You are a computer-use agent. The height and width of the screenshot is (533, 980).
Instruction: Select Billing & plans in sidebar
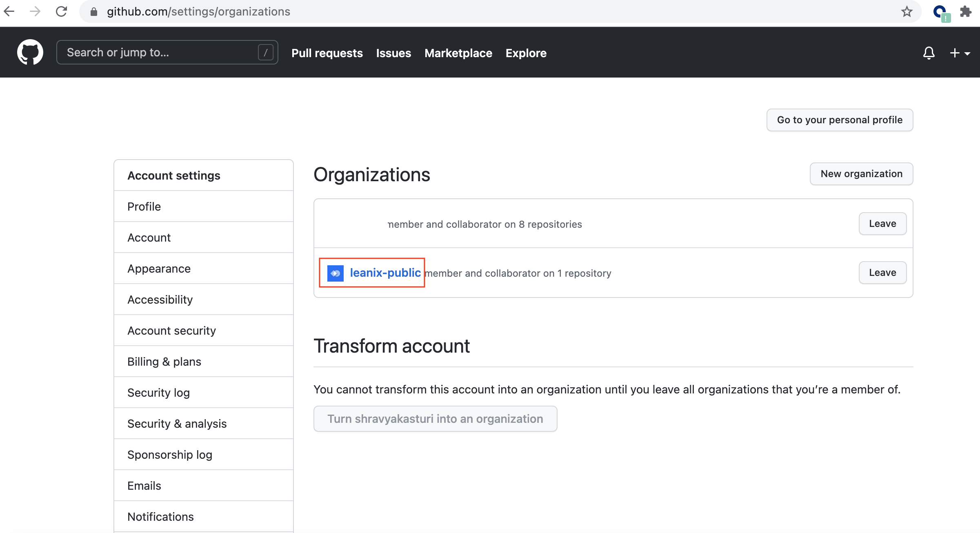[x=164, y=362]
